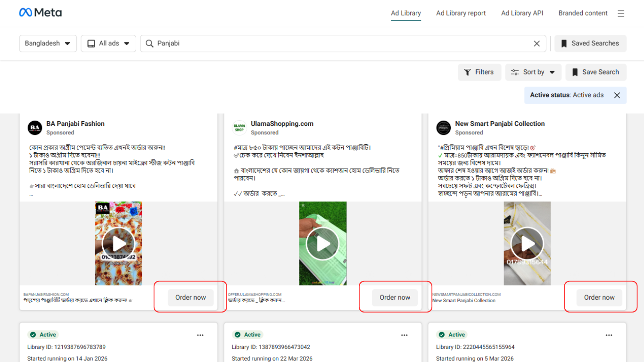
Task: Open options for ad ID 2220445565155964
Action: 609,335
